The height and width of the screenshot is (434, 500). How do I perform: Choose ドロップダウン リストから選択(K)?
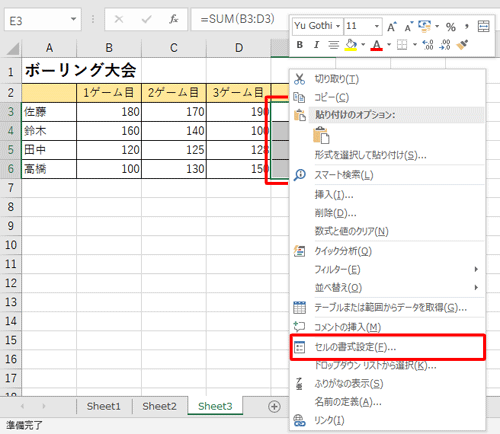point(387,366)
